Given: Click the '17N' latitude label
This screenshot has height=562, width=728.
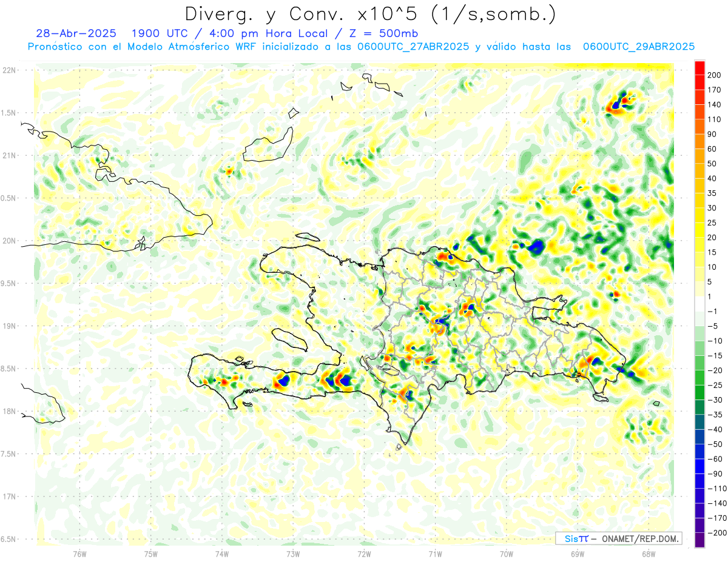Looking at the screenshot, I should click(x=9, y=497).
